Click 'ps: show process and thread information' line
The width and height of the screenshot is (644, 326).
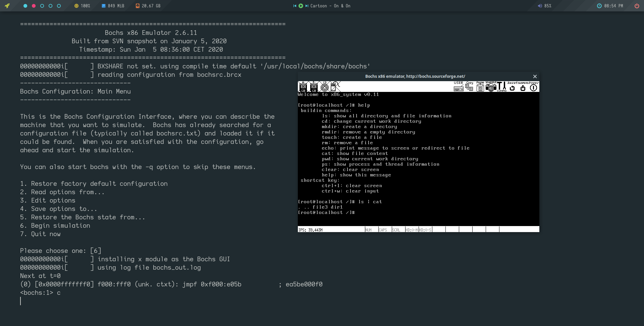coord(380,164)
